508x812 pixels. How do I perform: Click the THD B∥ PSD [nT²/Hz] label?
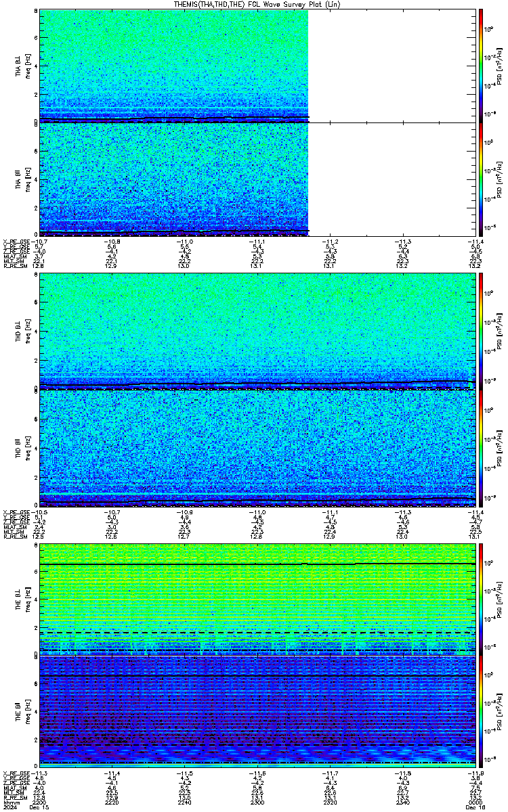[500, 448]
